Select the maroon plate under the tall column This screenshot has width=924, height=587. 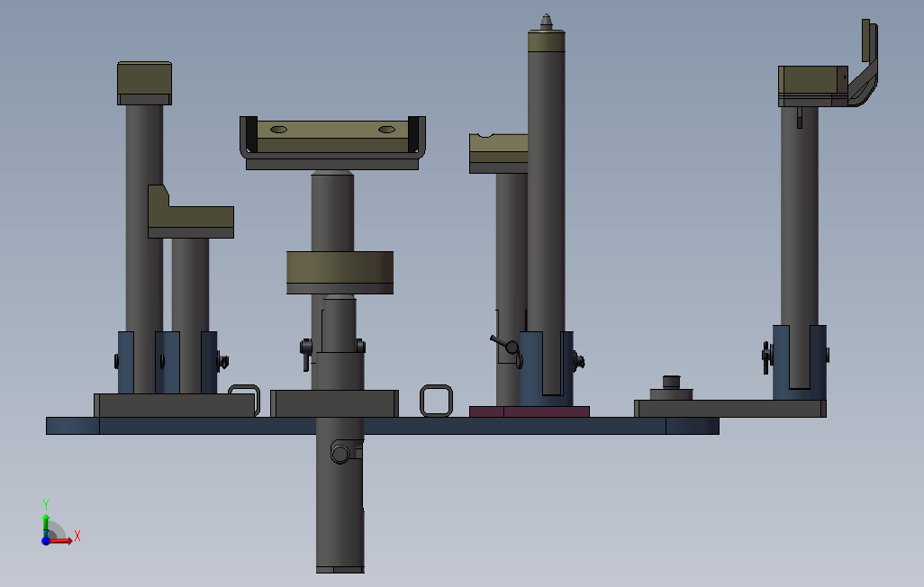(530, 411)
